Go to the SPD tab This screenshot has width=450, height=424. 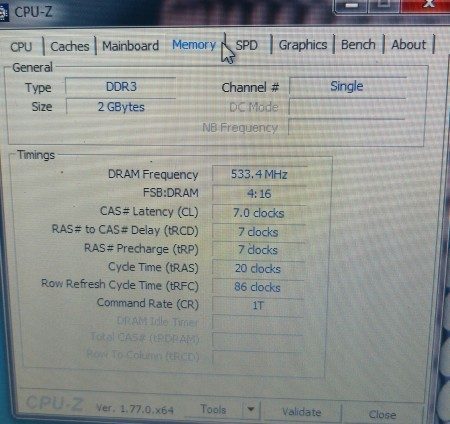pos(246,45)
